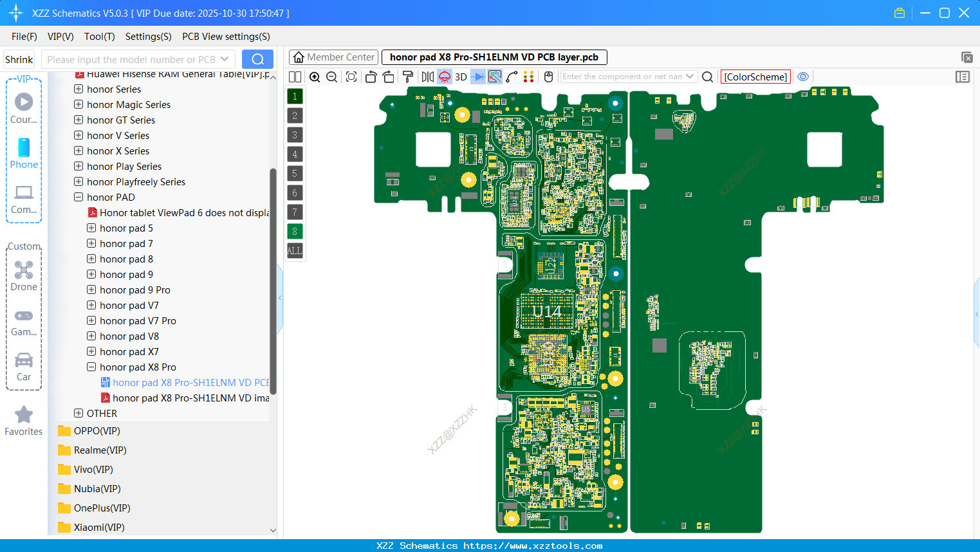
Task: Click the model number search input field
Action: click(x=131, y=59)
